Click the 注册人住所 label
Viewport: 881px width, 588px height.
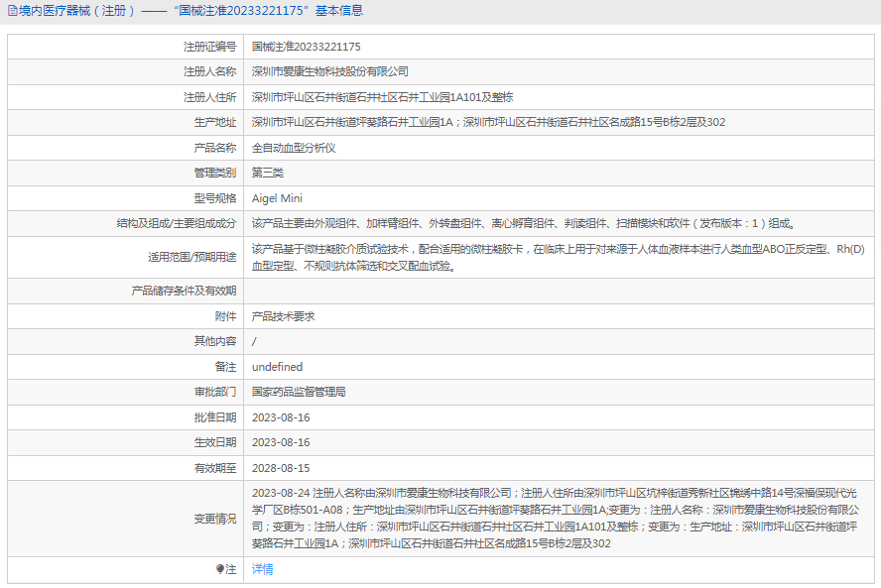pos(209,97)
